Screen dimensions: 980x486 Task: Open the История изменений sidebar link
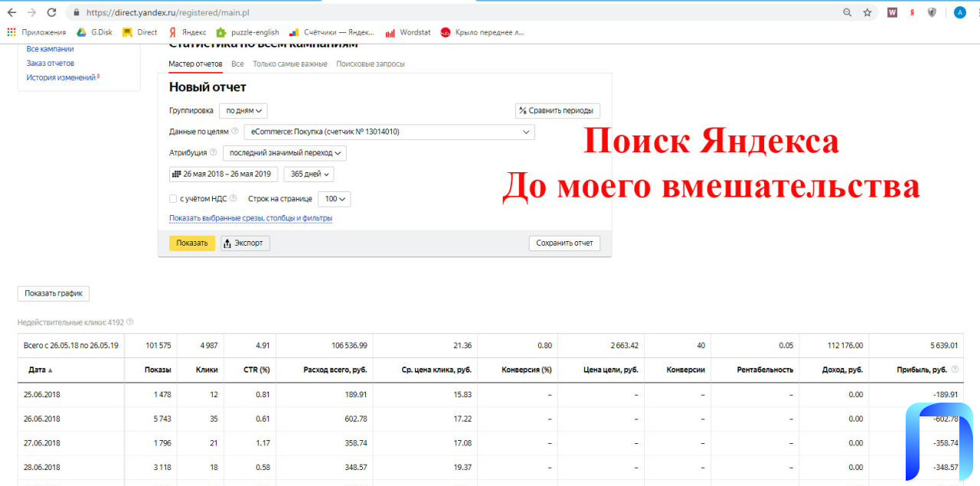tap(61, 77)
